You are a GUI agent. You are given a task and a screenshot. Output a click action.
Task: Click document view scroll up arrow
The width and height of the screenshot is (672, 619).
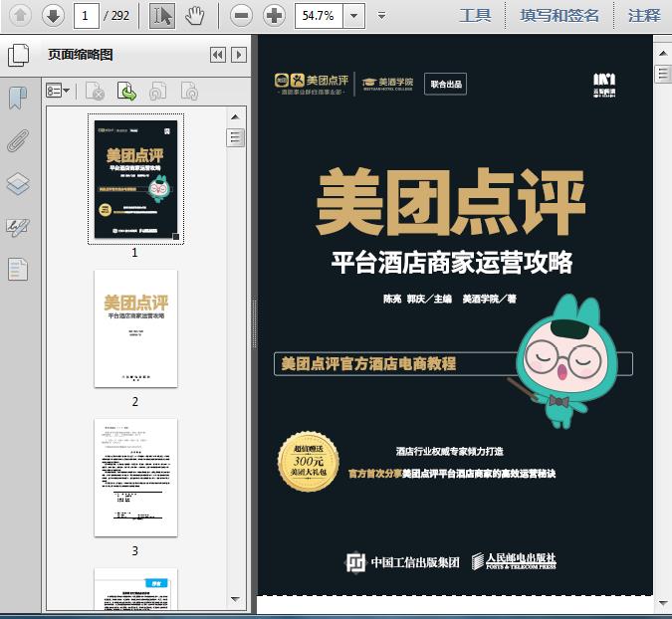pos(663,54)
